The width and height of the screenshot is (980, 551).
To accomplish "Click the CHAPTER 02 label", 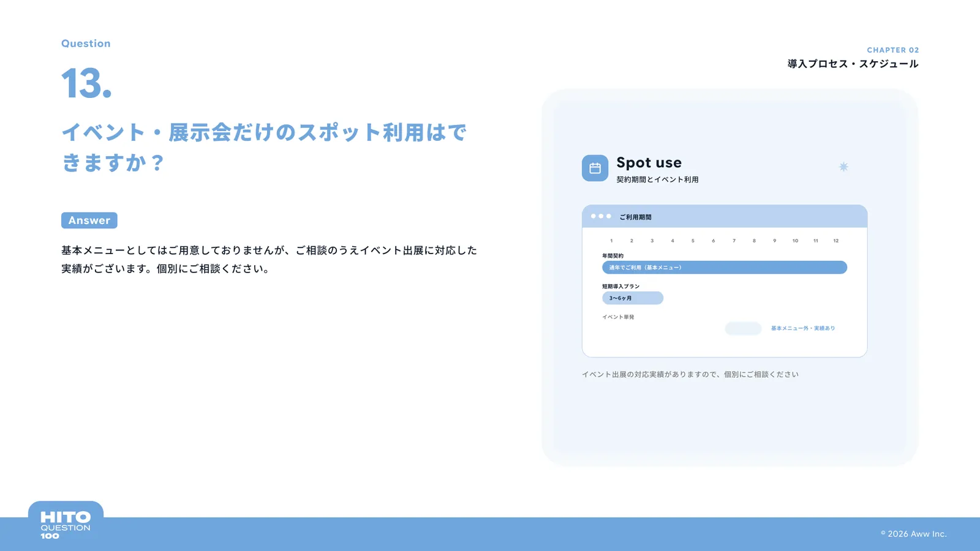I will [893, 50].
